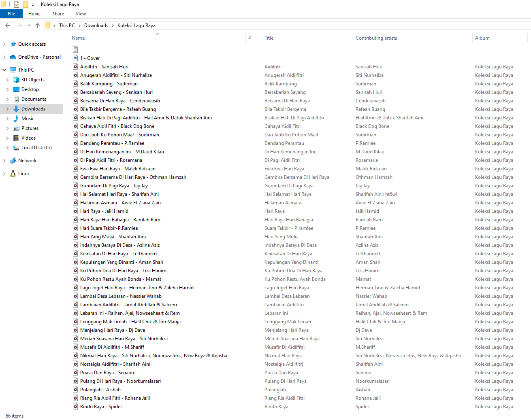This screenshot has width=531, height=420.
Task: Click the Linux penguin icon
Action: pos(13,174)
